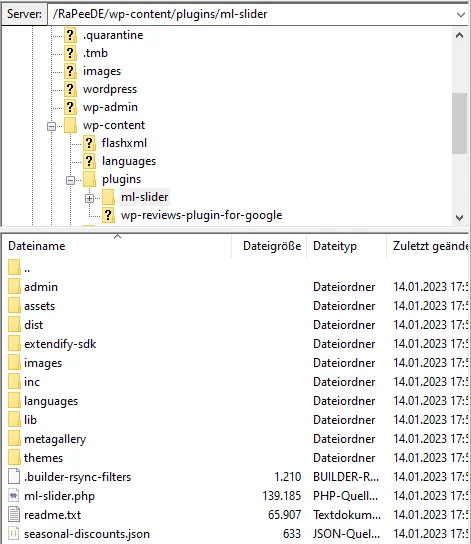Viewport: 471px width, 544px height.
Task: Click the question-mark folder icon for .quarantine
Action: [x=70, y=35]
